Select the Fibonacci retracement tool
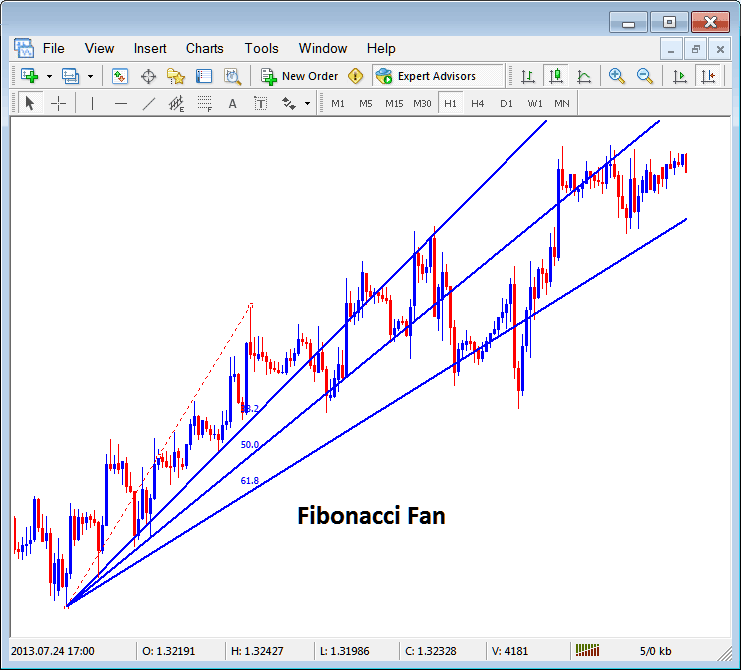 [205, 103]
